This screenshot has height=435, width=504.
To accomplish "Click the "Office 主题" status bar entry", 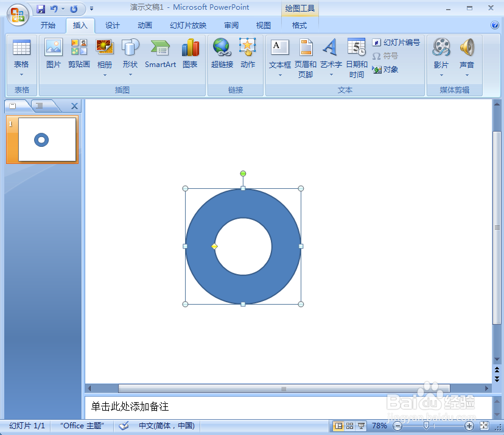I will coord(82,426).
